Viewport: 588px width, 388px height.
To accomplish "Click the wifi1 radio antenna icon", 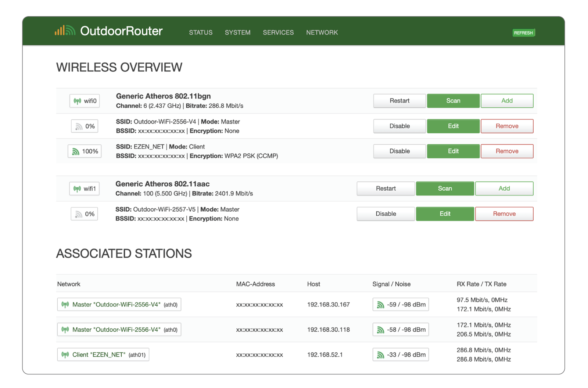I will click(77, 189).
